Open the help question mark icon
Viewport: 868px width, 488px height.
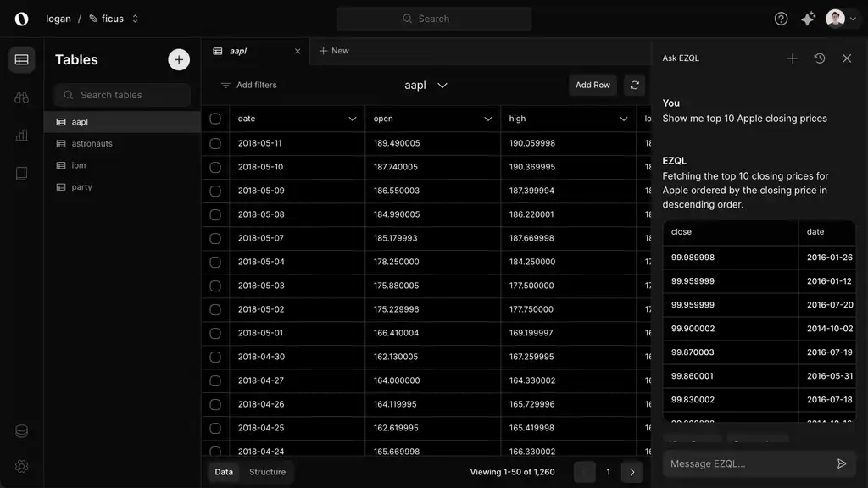point(782,19)
